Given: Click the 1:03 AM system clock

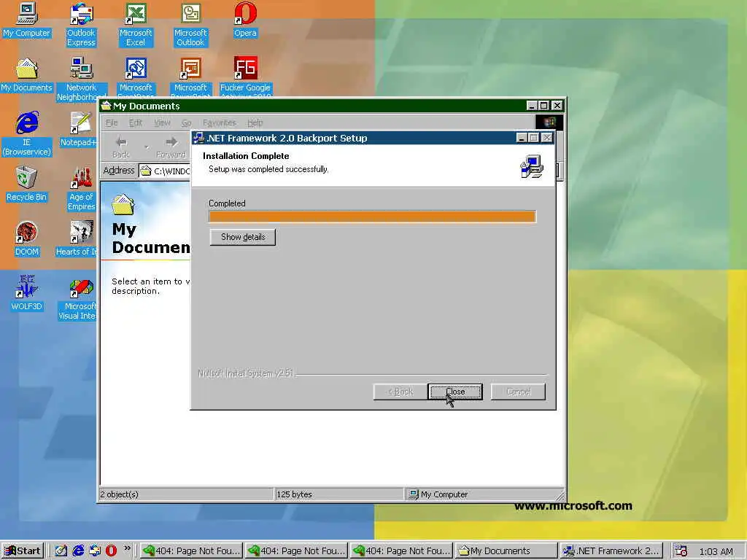Looking at the screenshot, I should (716, 551).
